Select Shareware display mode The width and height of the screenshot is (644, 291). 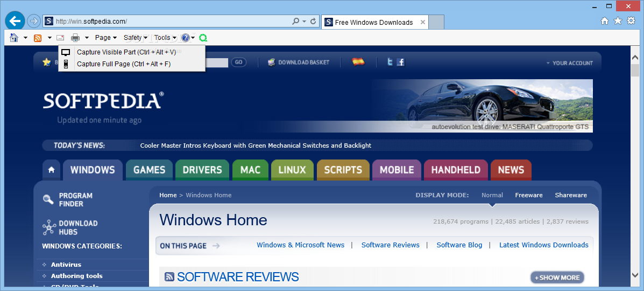coord(571,195)
